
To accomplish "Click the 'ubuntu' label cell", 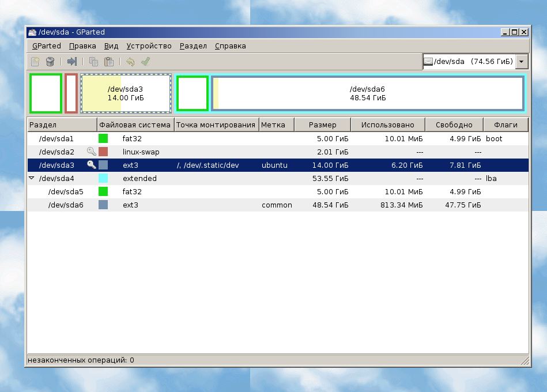I will 274,165.
